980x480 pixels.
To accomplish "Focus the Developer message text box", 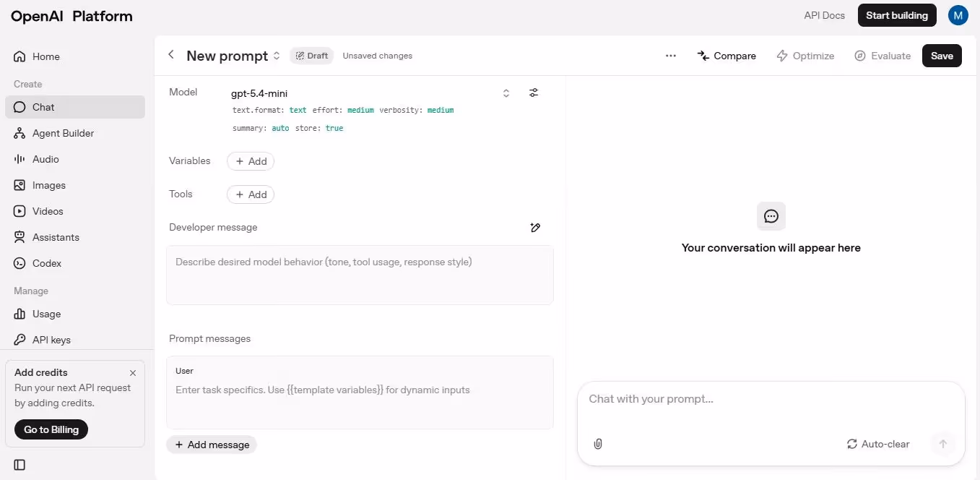I will point(360,275).
